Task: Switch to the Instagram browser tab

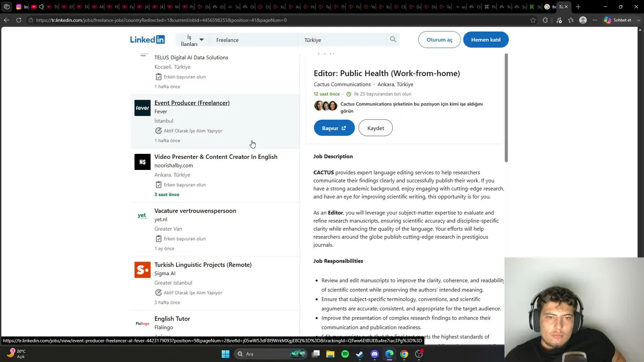Action: point(21,7)
